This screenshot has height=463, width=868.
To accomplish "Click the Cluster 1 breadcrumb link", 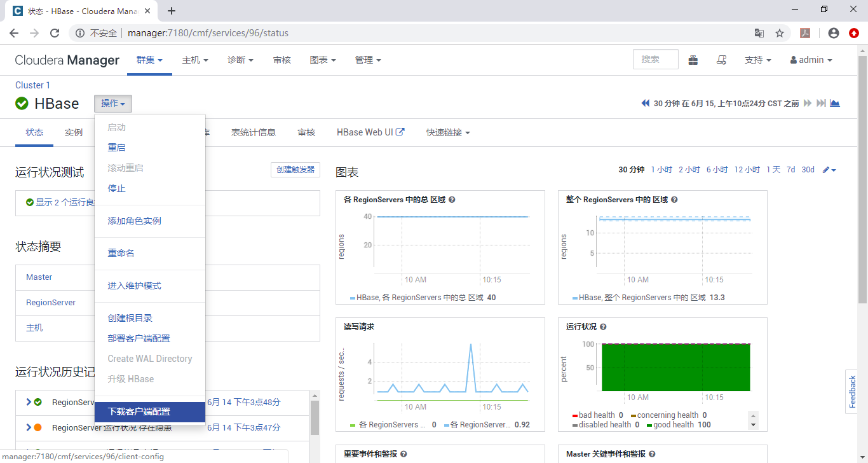I will click(32, 85).
